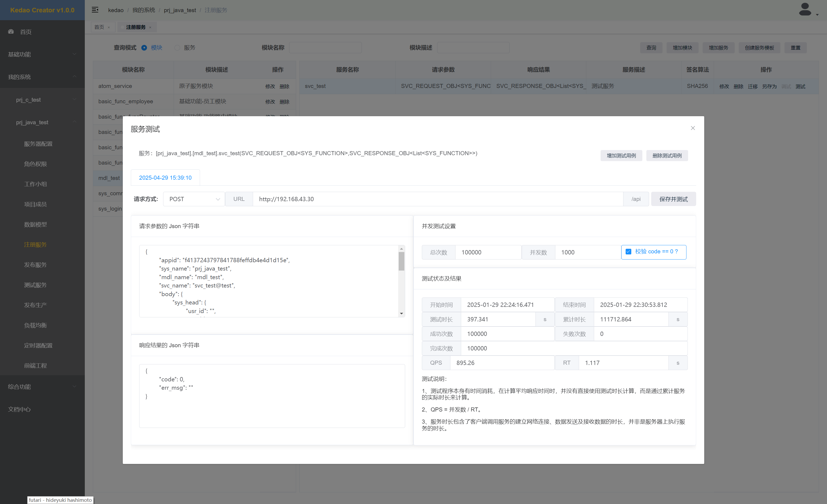The image size is (827, 504).
Task: Close the 首页 tab via its x icon
Action: tap(109, 27)
